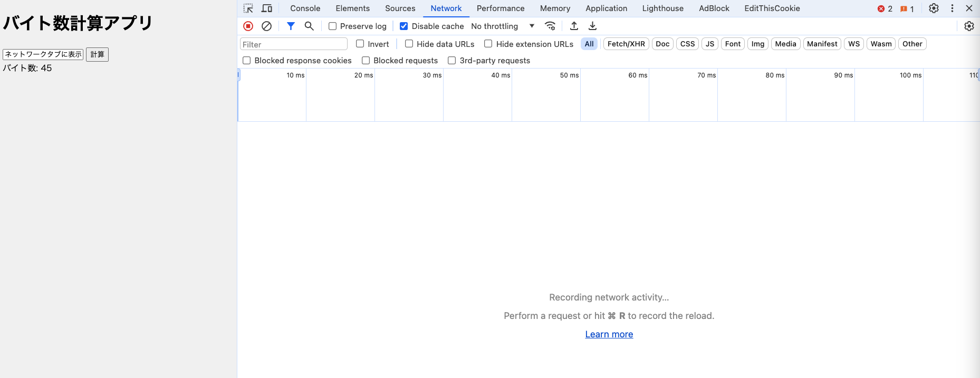Check the Hide data URLs option
The width and height of the screenshot is (980, 378).
point(409,44)
